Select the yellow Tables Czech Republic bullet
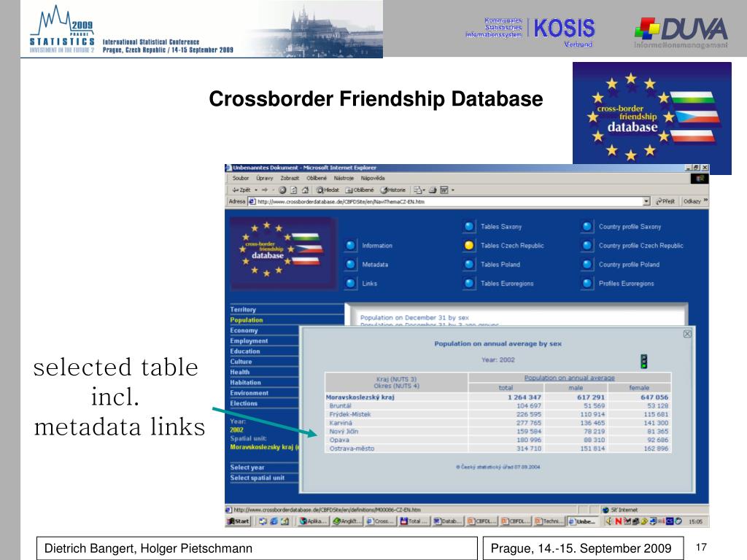 [469, 245]
